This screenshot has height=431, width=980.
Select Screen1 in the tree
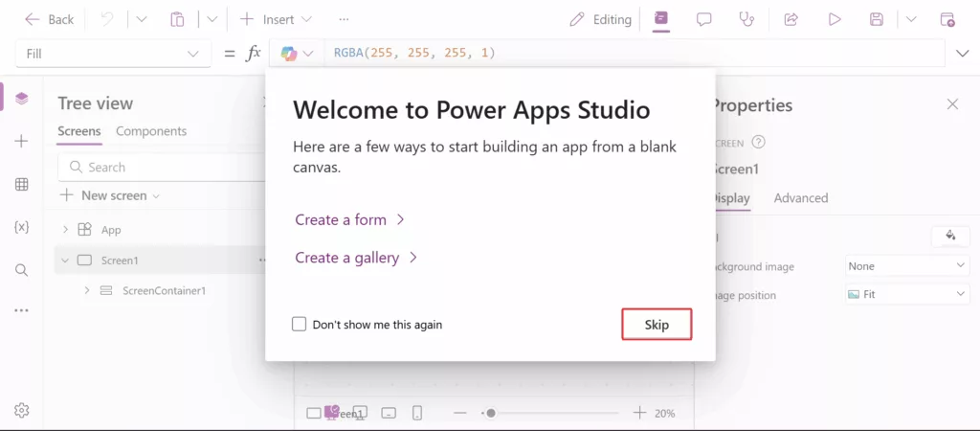click(x=120, y=261)
